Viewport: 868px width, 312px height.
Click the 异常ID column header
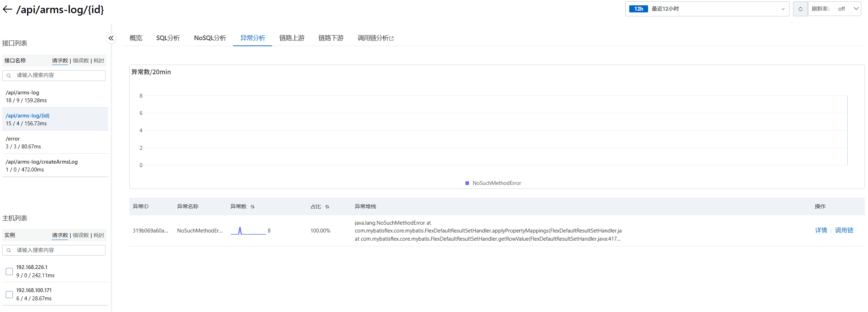(140, 207)
